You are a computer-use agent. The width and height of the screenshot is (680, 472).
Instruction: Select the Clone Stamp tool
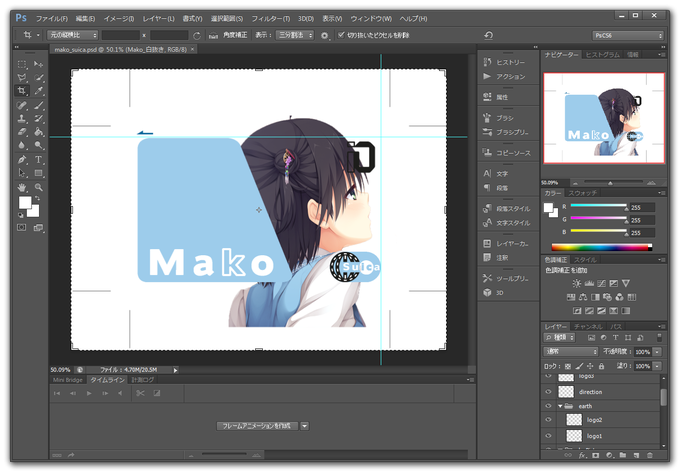coord(22,118)
